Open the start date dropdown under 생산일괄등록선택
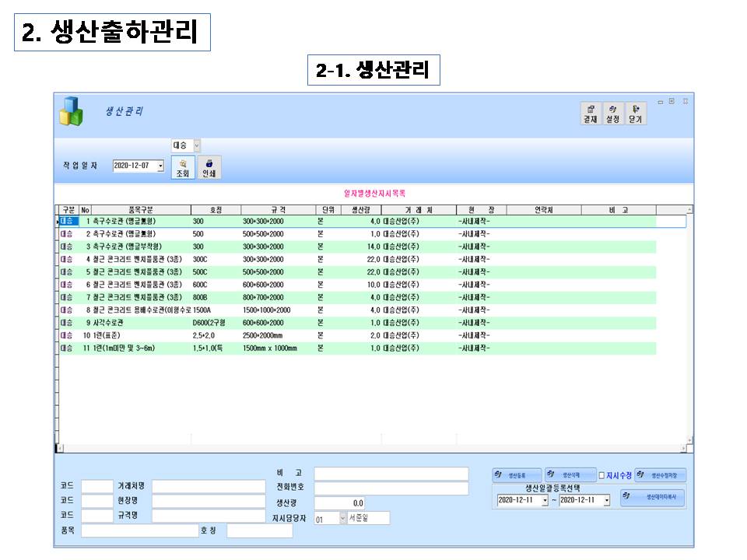The image size is (747, 560). coord(545,500)
